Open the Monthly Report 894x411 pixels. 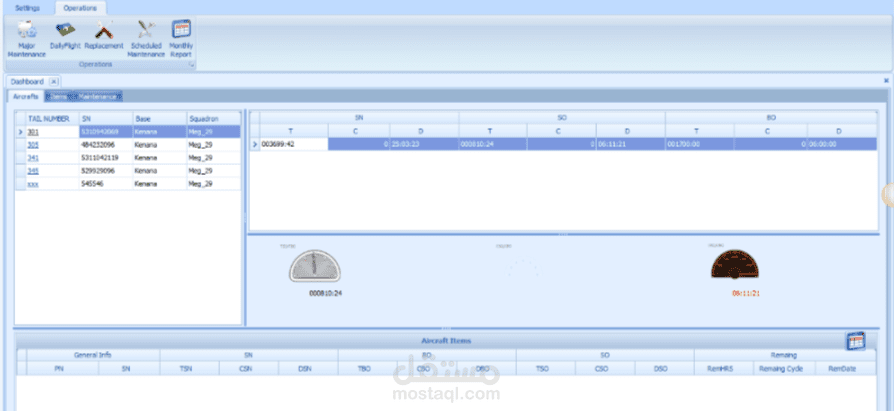click(x=181, y=39)
